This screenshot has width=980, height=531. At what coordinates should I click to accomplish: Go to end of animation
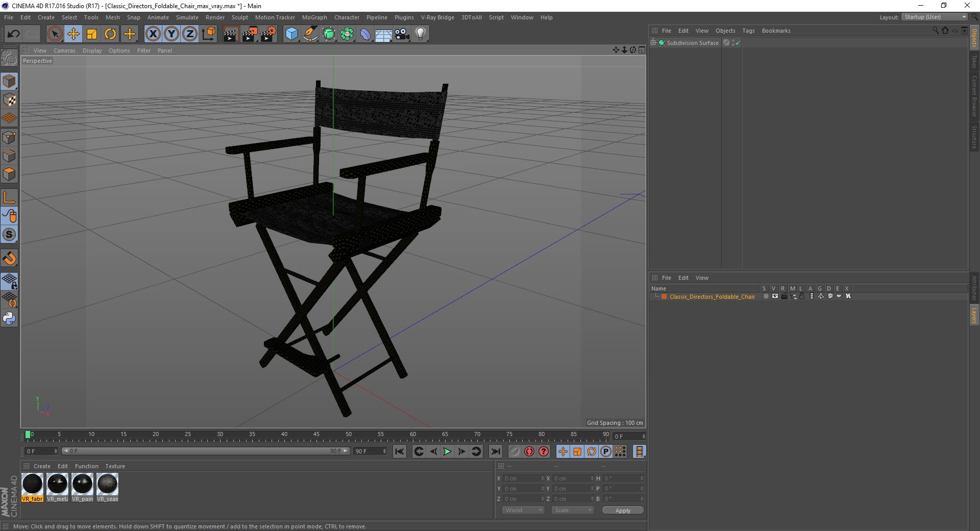click(495, 451)
